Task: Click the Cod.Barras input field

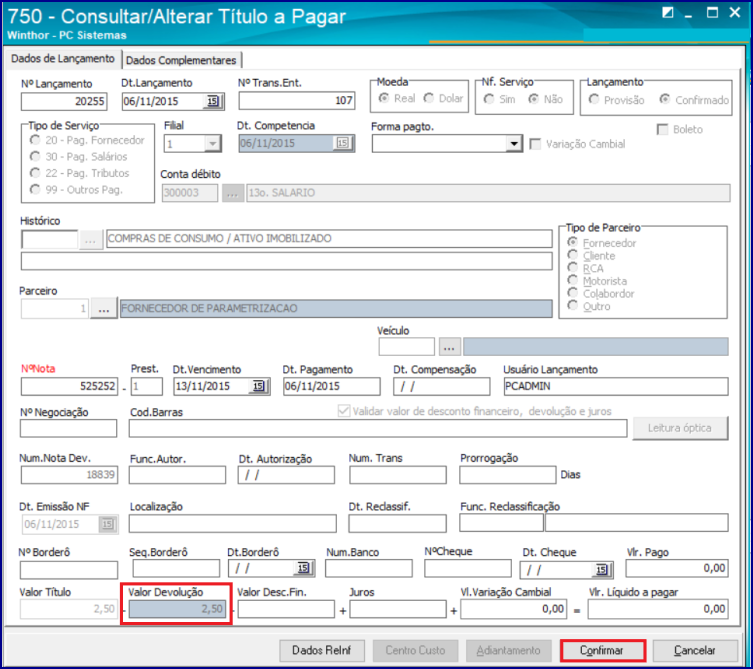Action: [378, 428]
